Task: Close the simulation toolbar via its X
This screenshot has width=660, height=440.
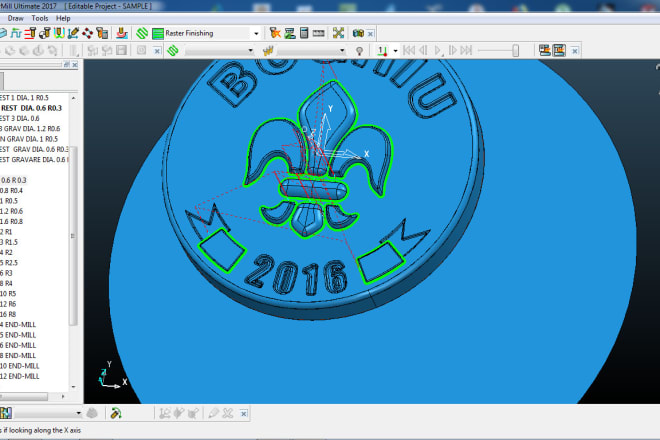Action: click(575, 51)
